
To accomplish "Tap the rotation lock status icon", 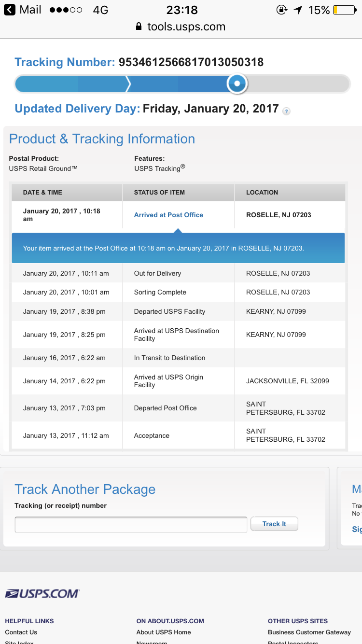I will point(281,10).
